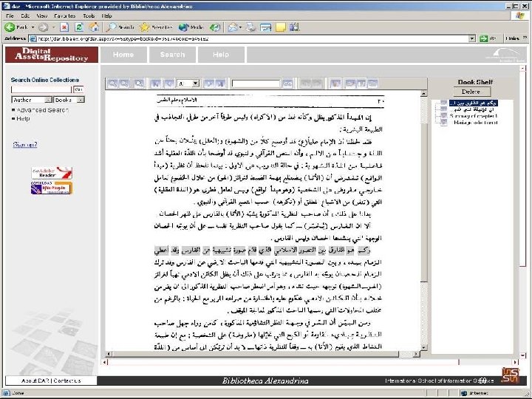Click the last toolbar icon after the yellow note
Screen dimensions: 532x399
(294, 27)
